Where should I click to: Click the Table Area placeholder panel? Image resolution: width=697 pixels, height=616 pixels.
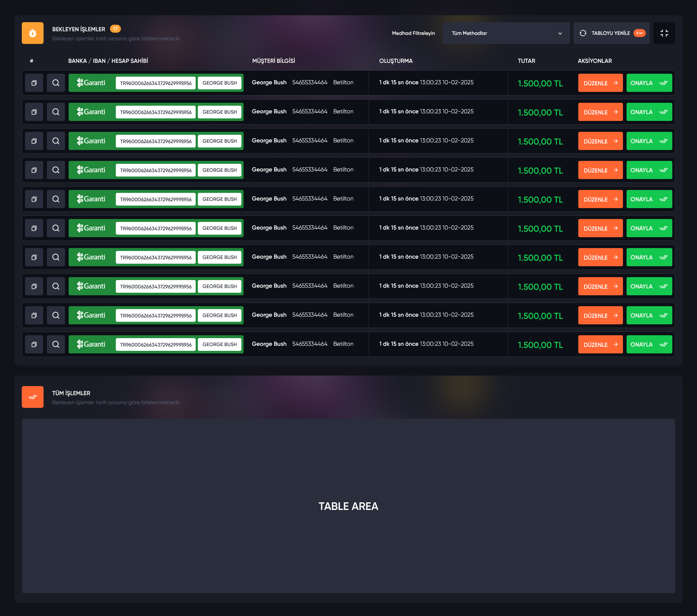348,506
